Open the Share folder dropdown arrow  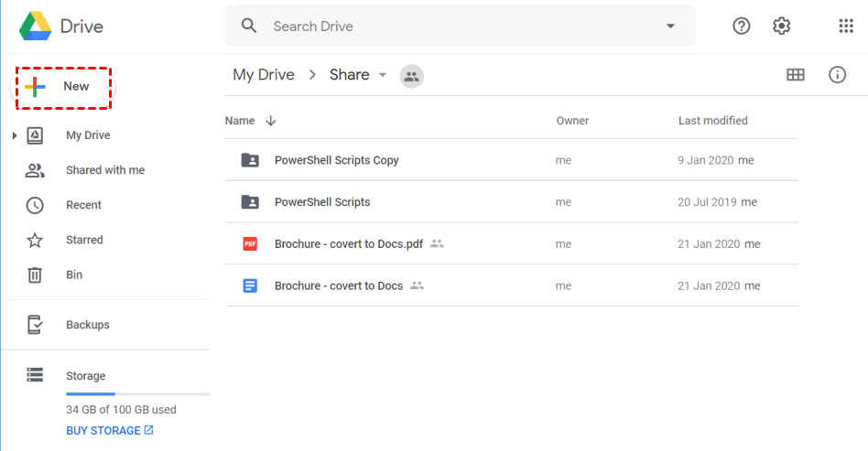point(383,75)
